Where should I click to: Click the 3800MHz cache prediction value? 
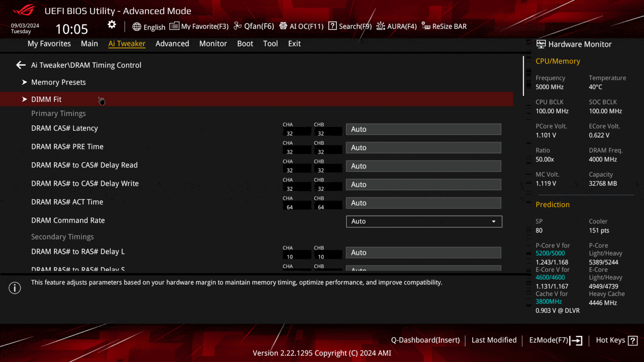(549, 302)
